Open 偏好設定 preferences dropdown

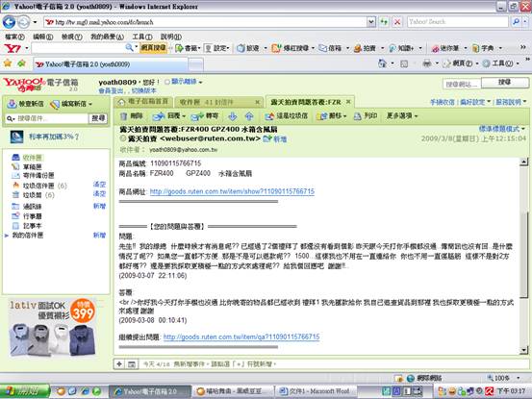coord(475,102)
